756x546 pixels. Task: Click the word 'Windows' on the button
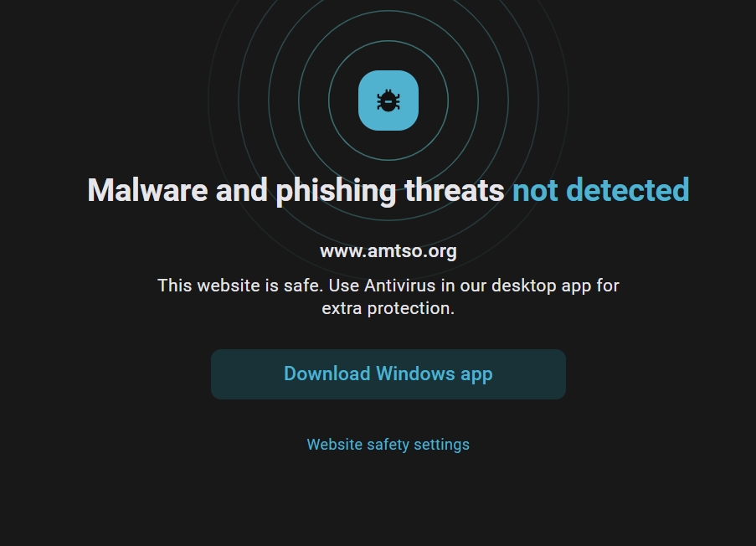coord(415,374)
